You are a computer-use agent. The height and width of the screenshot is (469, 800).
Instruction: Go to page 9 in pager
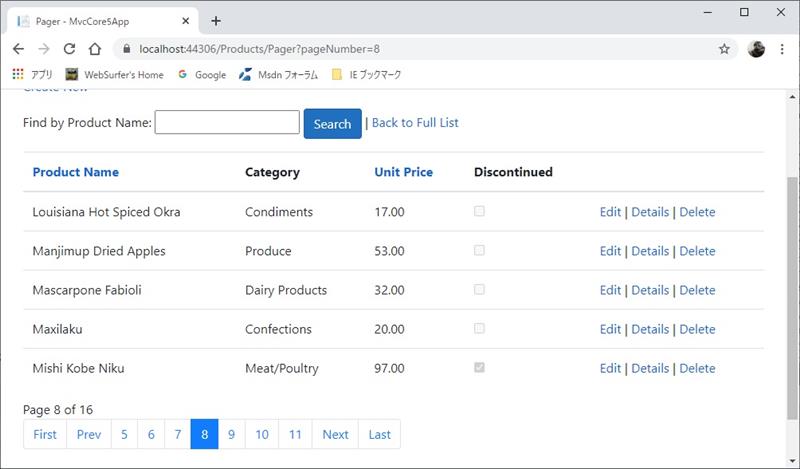[231, 434]
